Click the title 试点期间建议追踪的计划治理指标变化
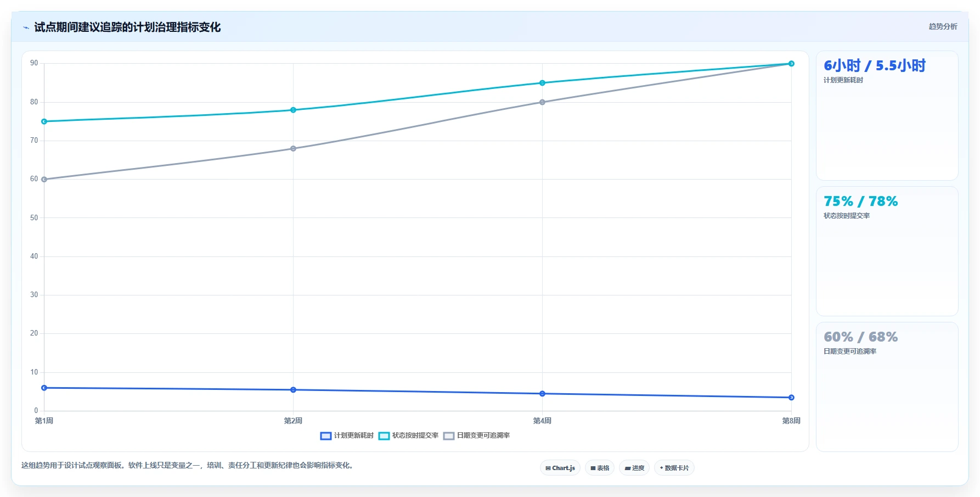 tap(127, 27)
